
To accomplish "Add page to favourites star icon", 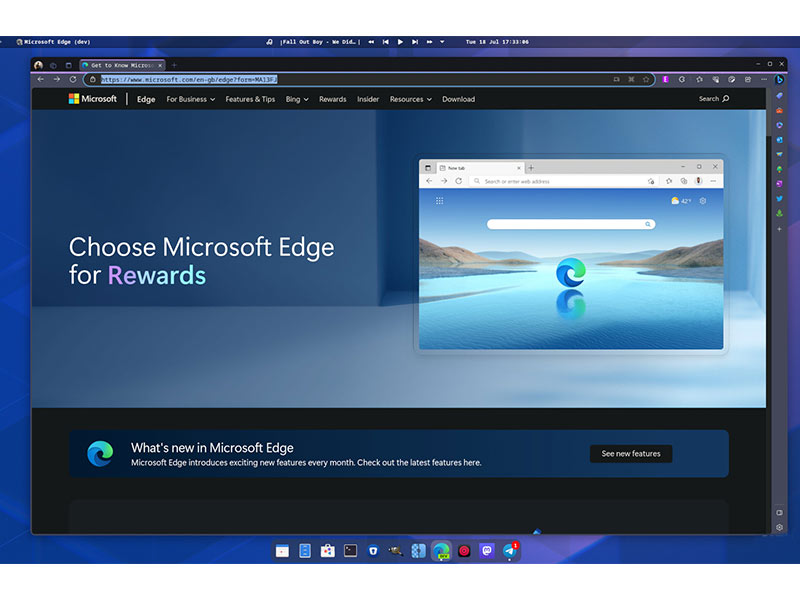I will click(x=646, y=80).
